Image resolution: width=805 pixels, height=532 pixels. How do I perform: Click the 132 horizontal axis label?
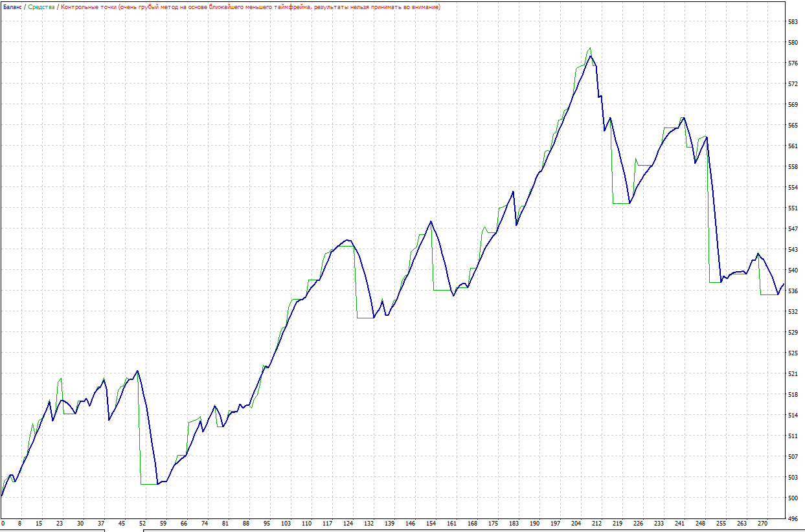coord(369,524)
